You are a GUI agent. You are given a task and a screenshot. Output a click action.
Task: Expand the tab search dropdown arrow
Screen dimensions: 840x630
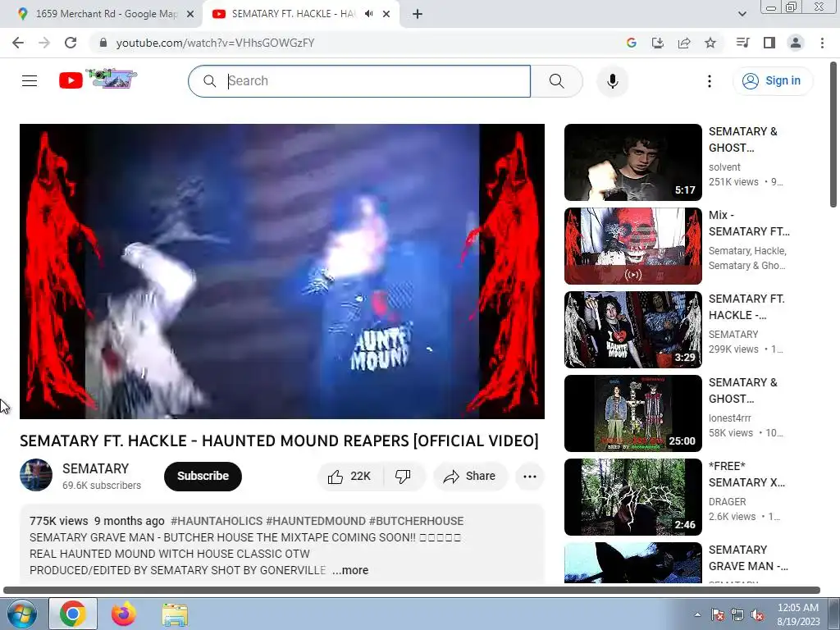(x=742, y=14)
